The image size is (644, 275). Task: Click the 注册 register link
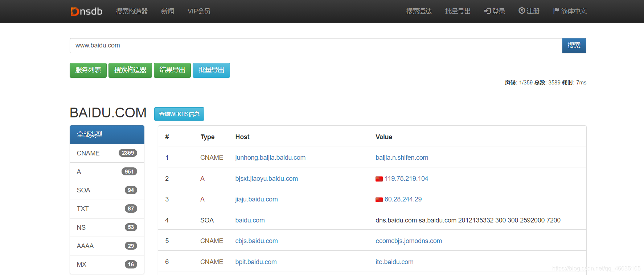click(x=529, y=11)
